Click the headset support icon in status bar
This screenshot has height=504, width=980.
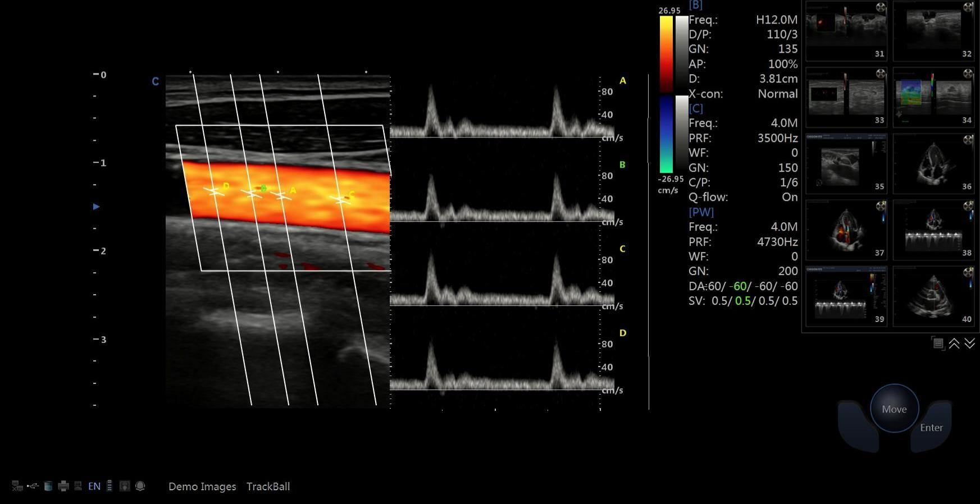[x=140, y=486]
